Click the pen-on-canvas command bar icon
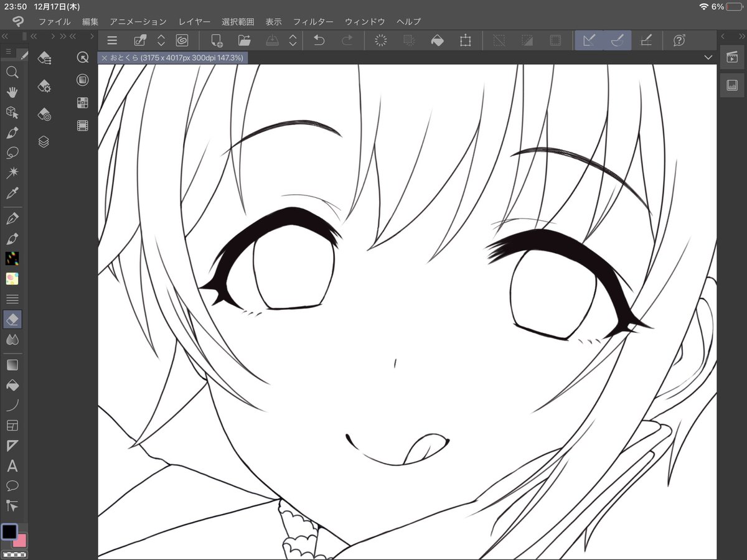 tap(140, 41)
